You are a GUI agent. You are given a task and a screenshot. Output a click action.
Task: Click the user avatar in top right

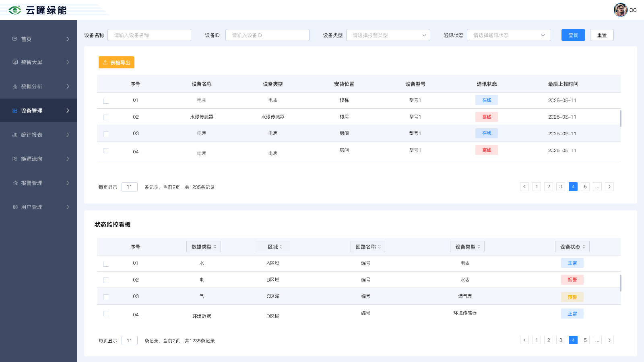click(620, 10)
